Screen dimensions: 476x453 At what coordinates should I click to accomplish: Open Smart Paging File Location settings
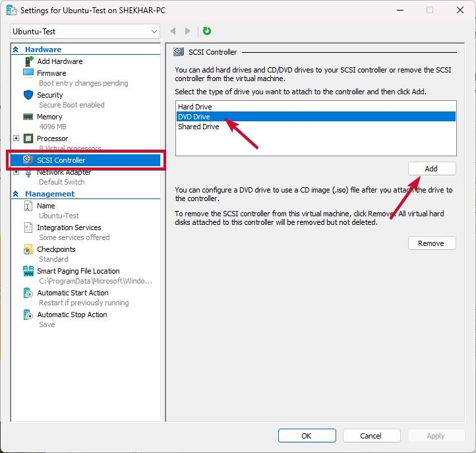78,271
